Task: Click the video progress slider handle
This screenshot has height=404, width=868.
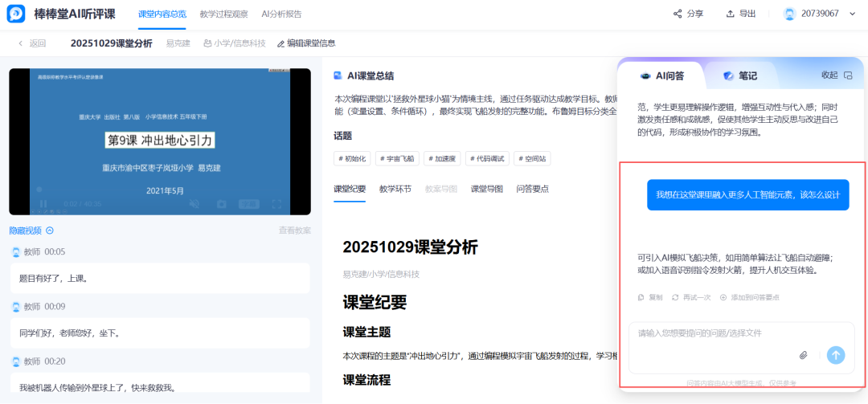Action: click(x=39, y=190)
